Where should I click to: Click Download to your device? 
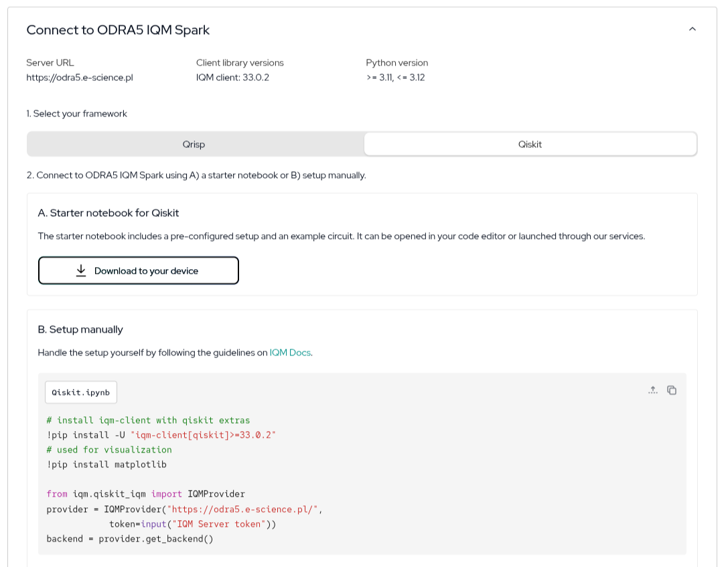click(139, 270)
